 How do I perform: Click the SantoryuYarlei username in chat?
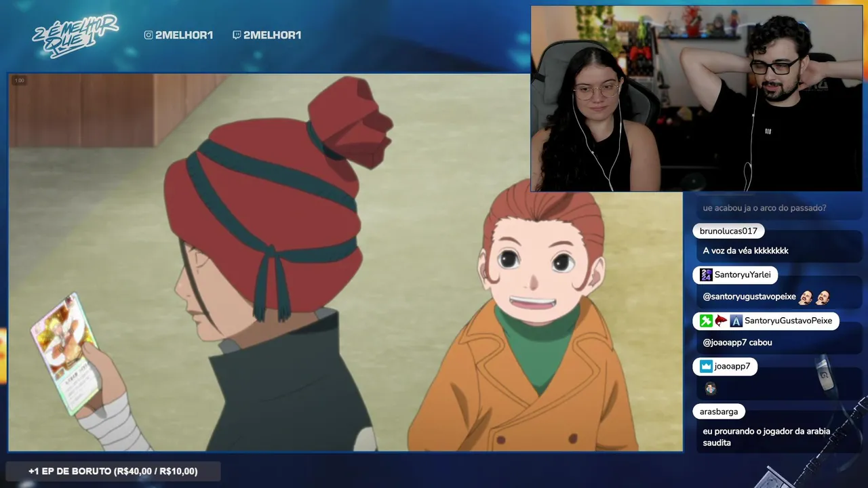743,275
